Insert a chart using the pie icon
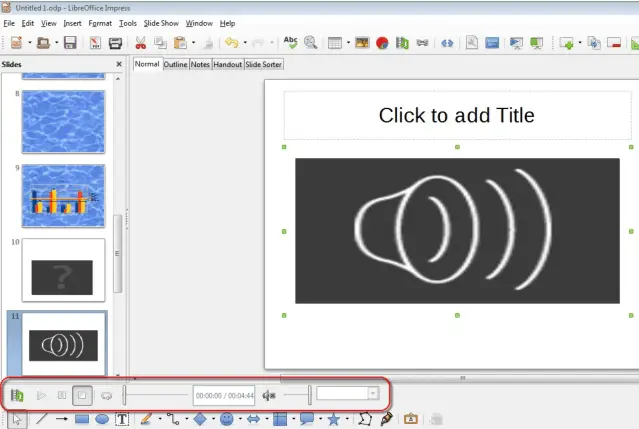639x429 pixels. 382,43
